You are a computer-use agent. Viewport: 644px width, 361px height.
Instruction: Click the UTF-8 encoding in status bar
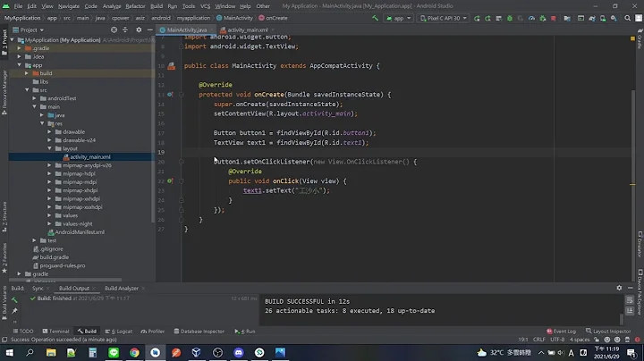click(557, 340)
